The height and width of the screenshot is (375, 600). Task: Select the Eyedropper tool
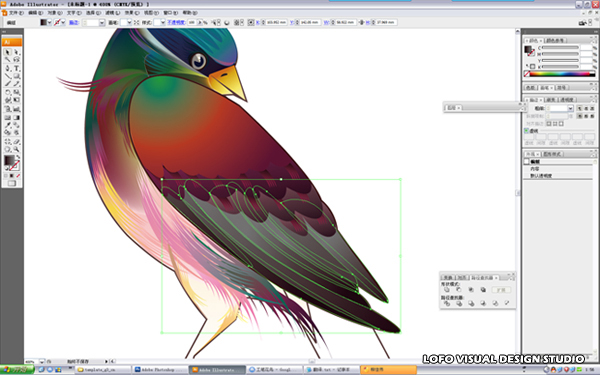click(7, 125)
